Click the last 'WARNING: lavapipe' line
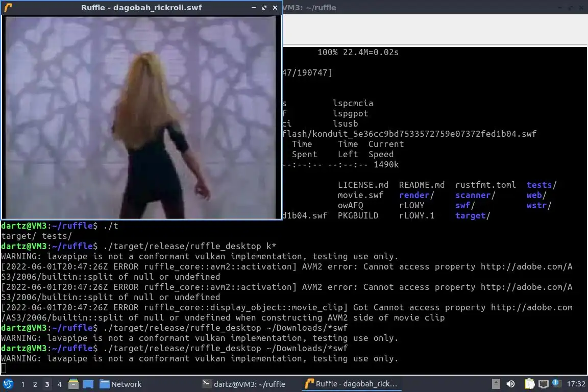The image size is (588, 392). [x=200, y=358]
